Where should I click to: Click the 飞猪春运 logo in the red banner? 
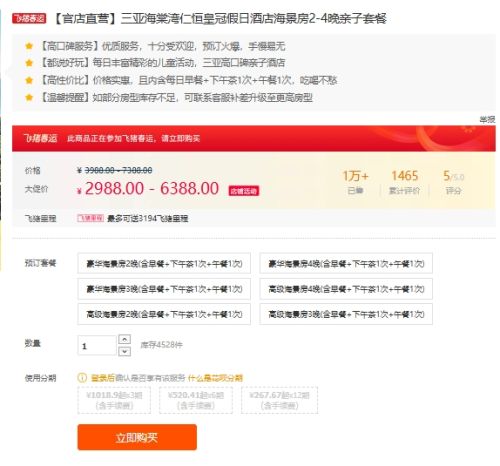point(40,138)
